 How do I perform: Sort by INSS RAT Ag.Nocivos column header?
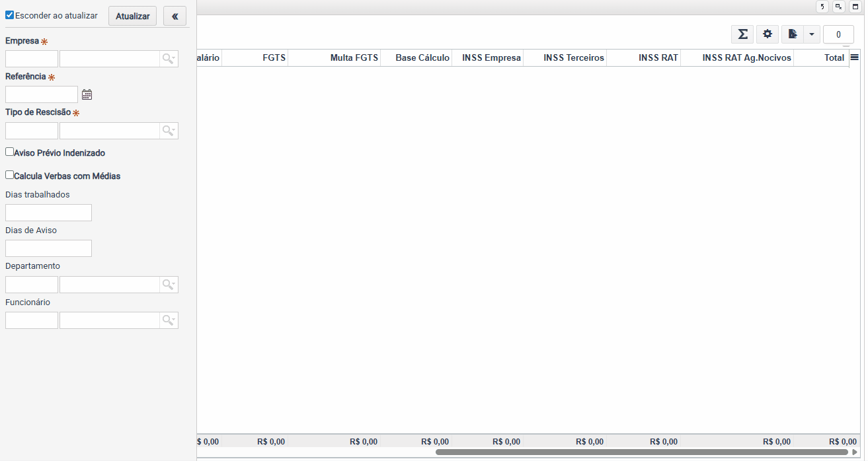737,57
